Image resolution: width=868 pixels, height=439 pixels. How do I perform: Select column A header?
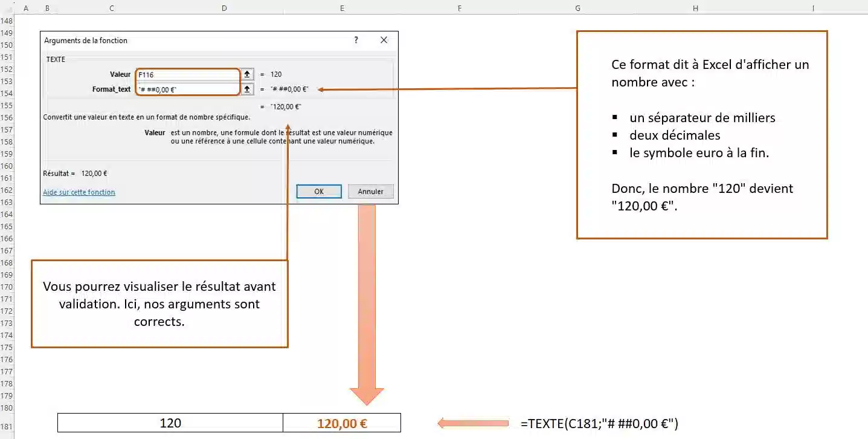26,8
